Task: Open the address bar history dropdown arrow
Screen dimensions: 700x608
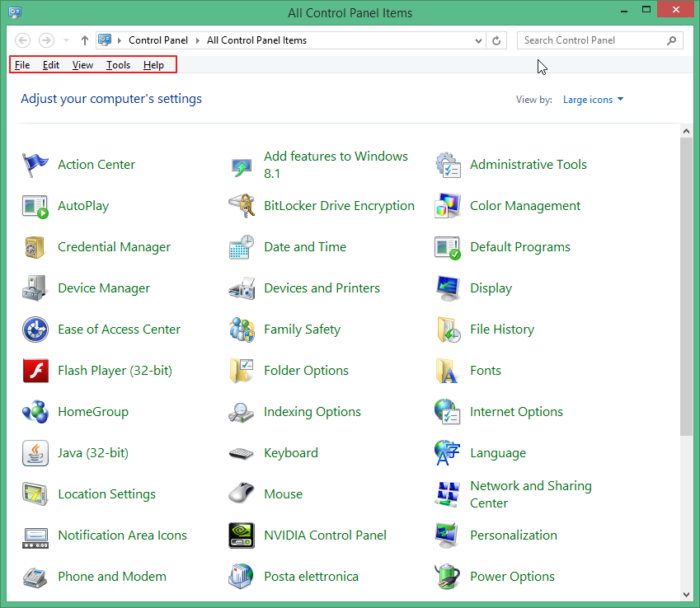Action: tap(479, 40)
